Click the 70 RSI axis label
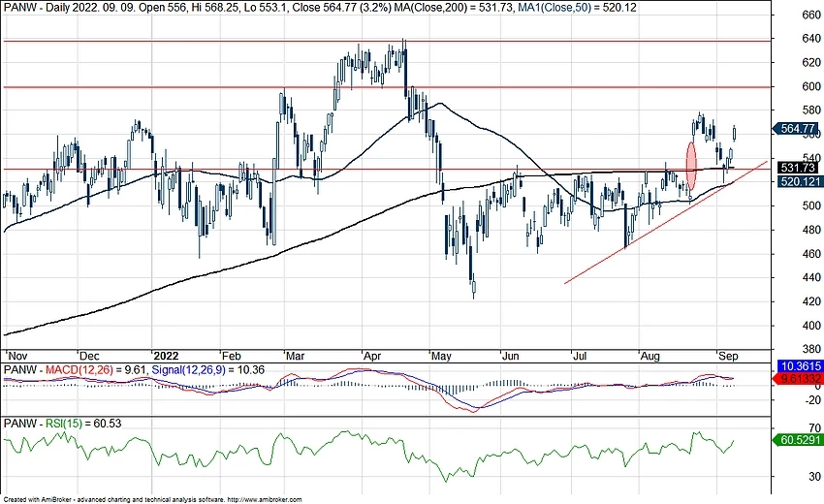This screenshot has height=504, width=824. coord(814,428)
